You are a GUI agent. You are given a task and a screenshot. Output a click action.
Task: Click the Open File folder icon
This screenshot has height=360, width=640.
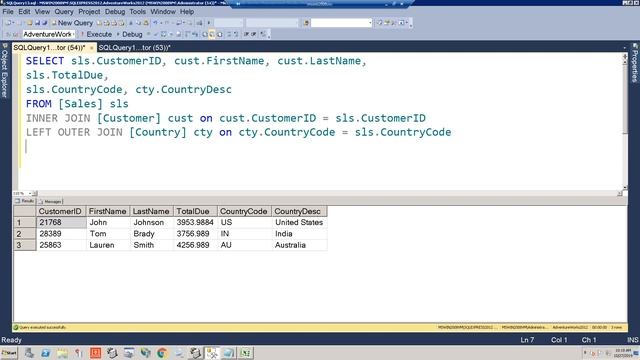click(x=29, y=23)
